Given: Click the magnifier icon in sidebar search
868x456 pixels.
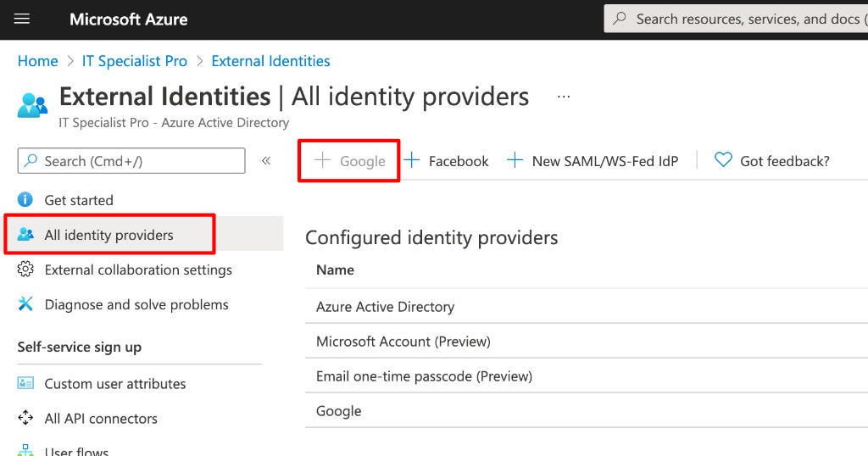Looking at the screenshot, I should [x=31, y=160].
